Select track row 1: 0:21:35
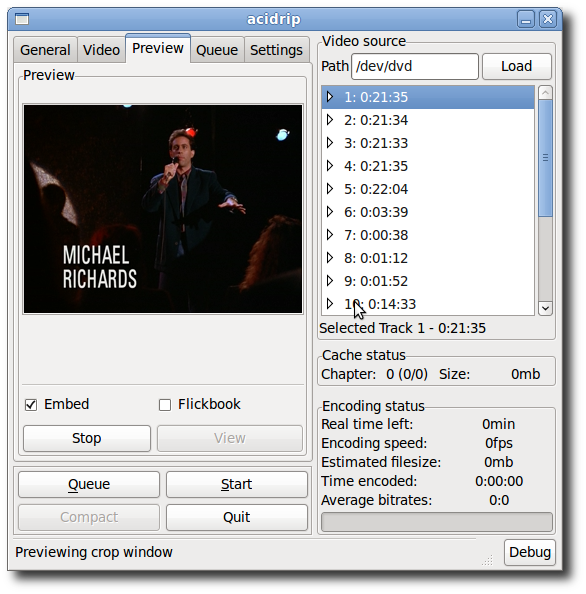The image size is (586, 594). pos(428,97)
